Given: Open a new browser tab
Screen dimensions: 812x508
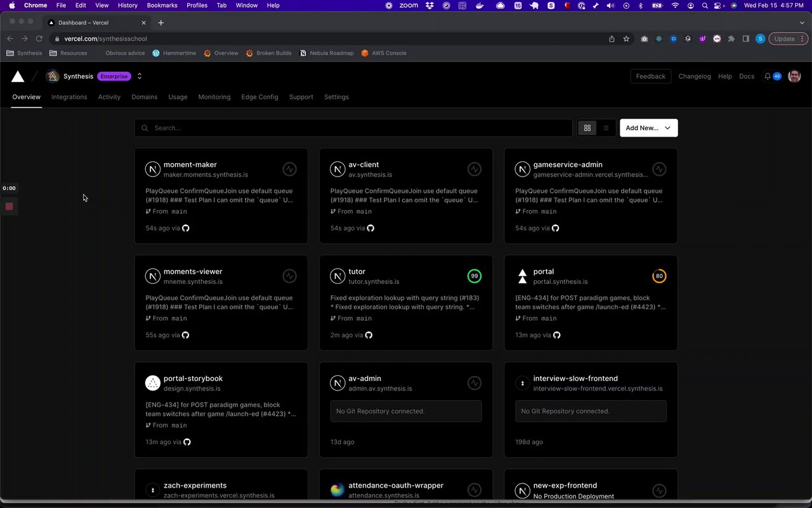Looking at the screenshot, I should pos(160,23).
